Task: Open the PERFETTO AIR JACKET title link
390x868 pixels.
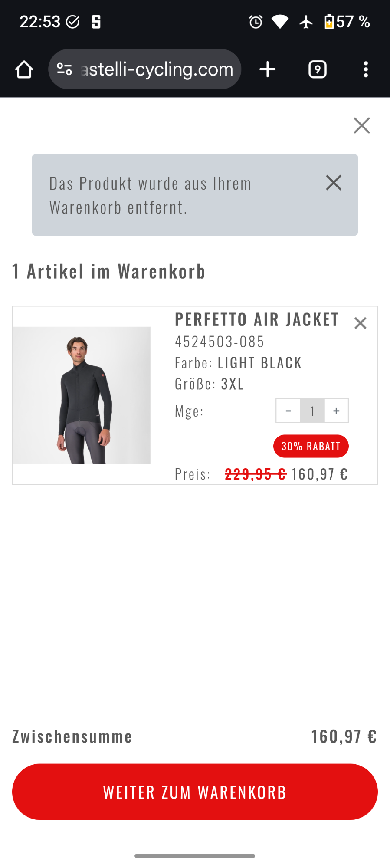Action: pyautogui.click(x=256, y=319)
